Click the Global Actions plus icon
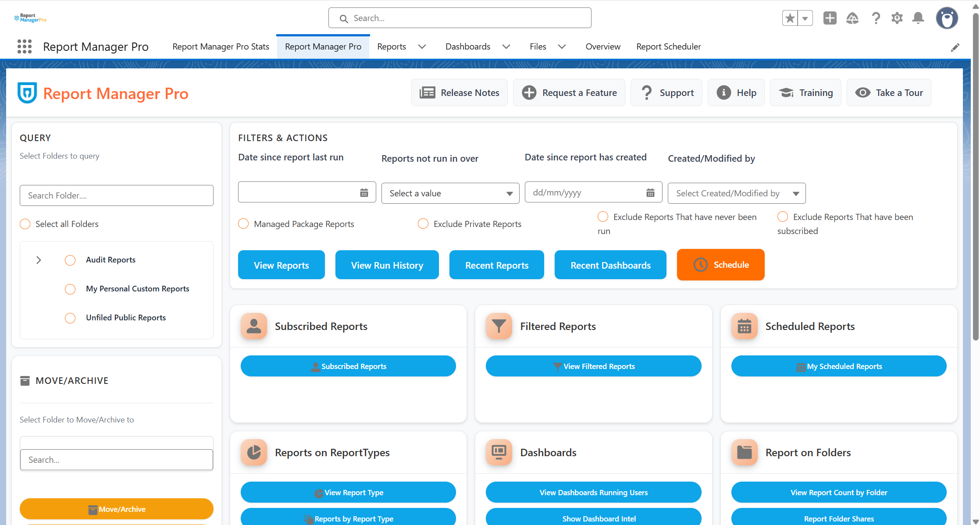Screen dimensions: 980x525 click(830, 18)
